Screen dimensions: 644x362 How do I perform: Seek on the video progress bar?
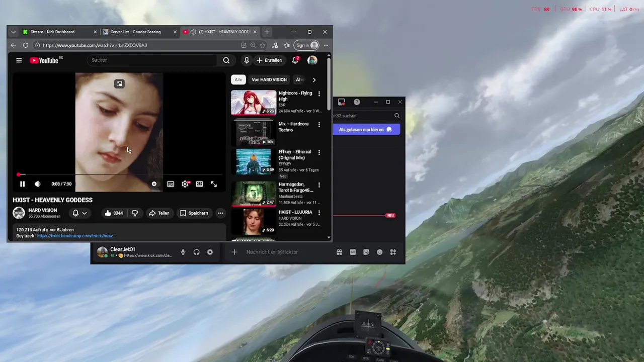tap(119, 174)
